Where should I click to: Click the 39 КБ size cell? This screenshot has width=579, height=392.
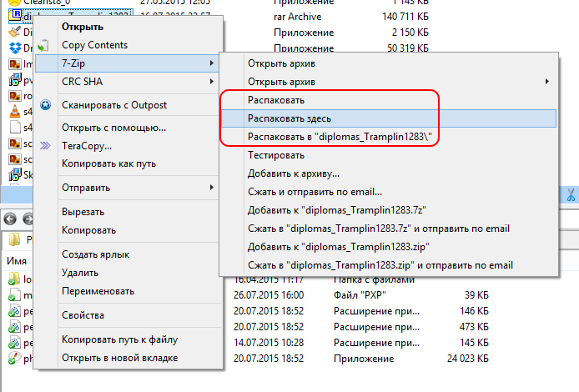476,295
